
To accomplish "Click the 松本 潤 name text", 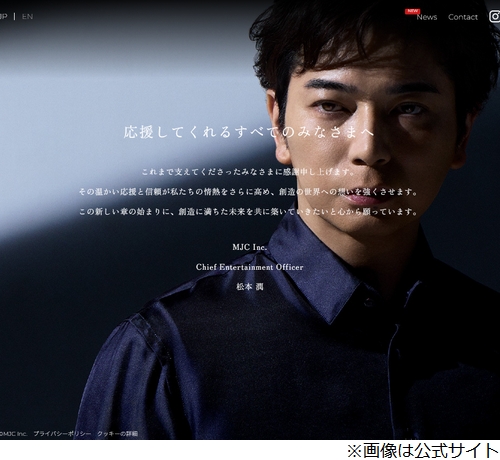I will (x=250, y=287).
